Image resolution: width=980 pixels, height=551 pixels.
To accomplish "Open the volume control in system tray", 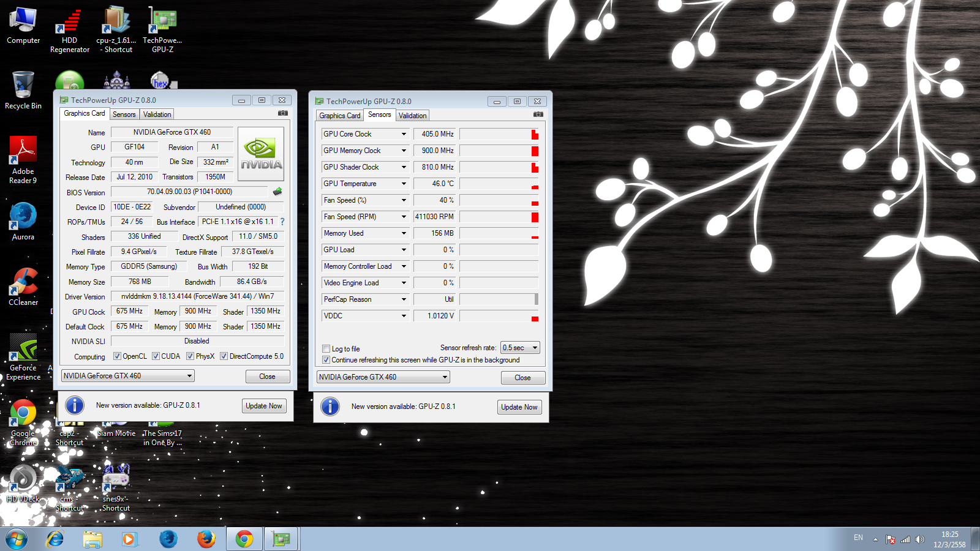I will 919,539.
